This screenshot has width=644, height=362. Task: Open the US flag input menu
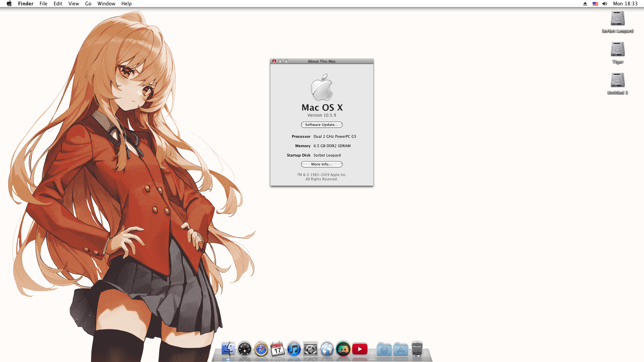click(x=595, y=4)
